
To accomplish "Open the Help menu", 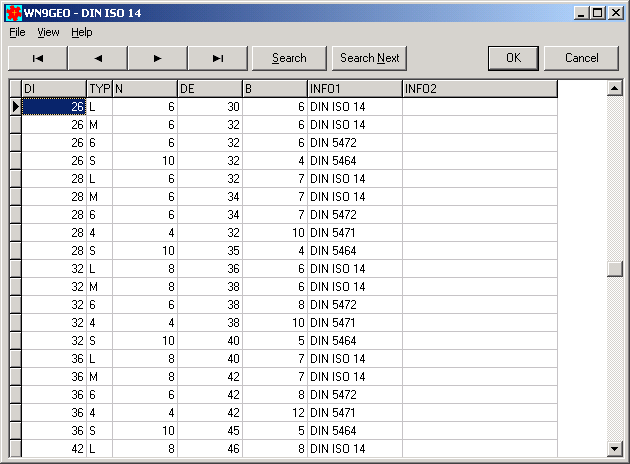I will [81, 32].
